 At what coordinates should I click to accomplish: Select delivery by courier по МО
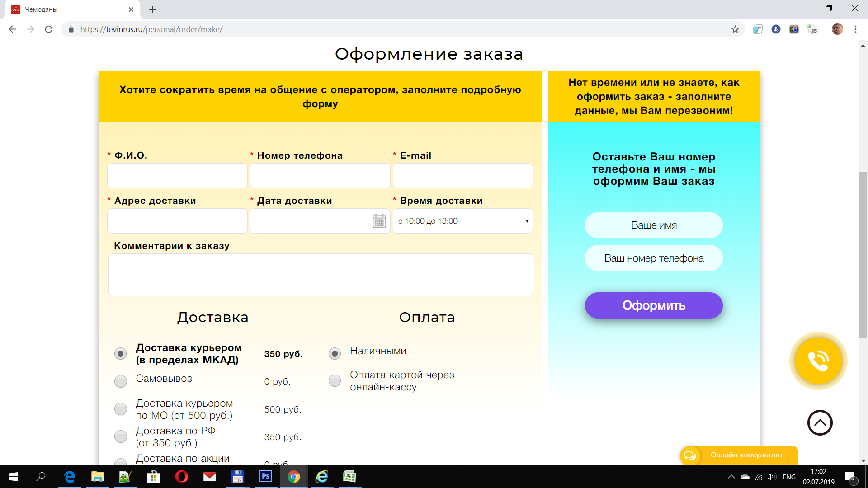click(121, 409)
